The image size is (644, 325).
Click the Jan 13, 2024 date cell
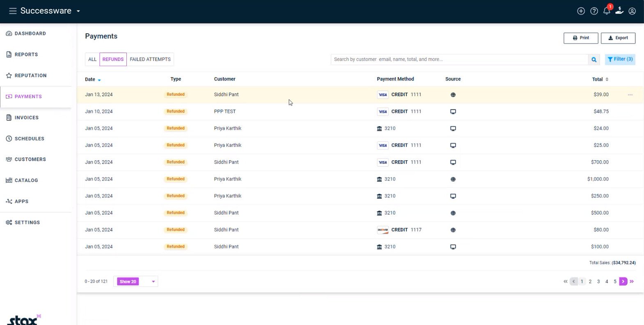pyautogui.click(x=99, y=95)
